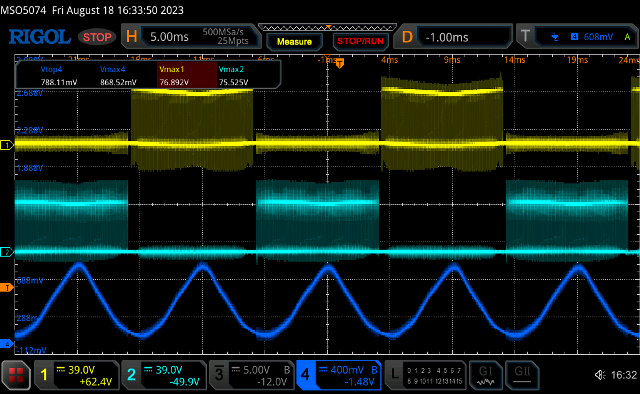Click the channel 2 cyan ground marker
Viewport: 640px width, 394px height.
pyautogui.click(x=7, y=252)
